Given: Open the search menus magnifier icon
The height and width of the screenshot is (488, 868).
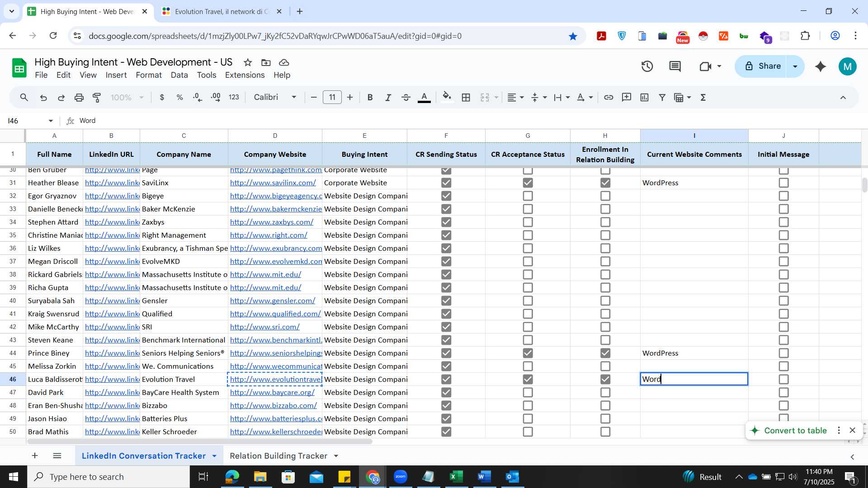Looking at the screenshot, I should (x=24, y=98).
